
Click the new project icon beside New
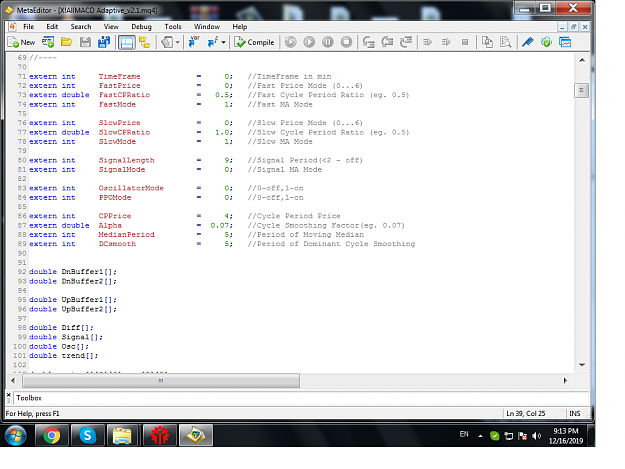(x=48, y=42)
